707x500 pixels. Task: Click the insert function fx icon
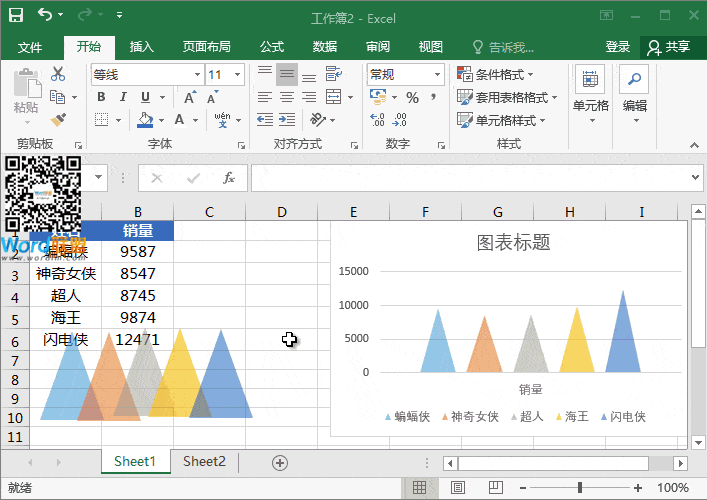click(228, 178)
